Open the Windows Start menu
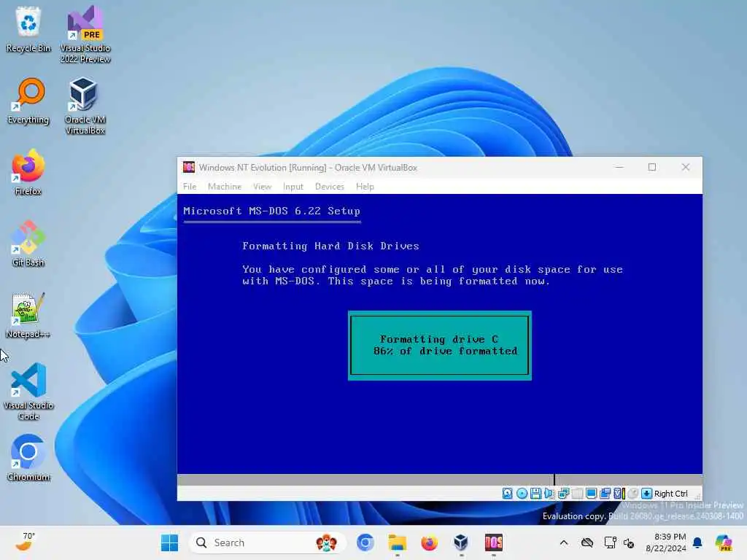Screen dimensions: 747x560 click(x=169, y=542)
